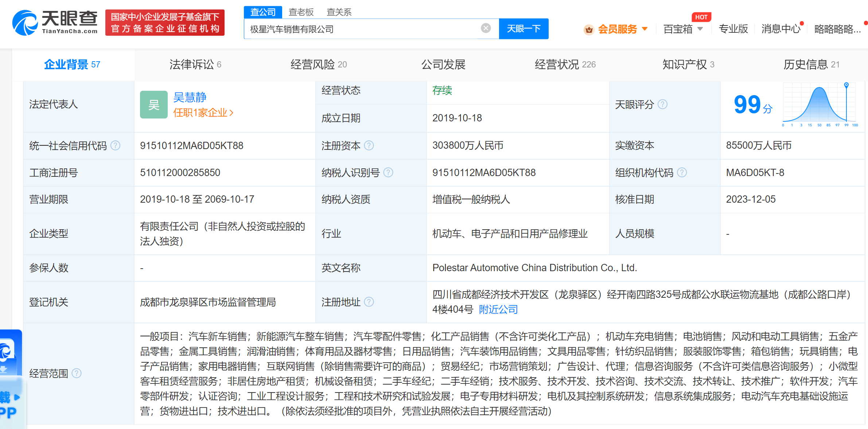Click the 2019-10-18 至 2069-10-17 business term
Image resolution: width=868 pixels, height=429 pixels.
(197, 199)
